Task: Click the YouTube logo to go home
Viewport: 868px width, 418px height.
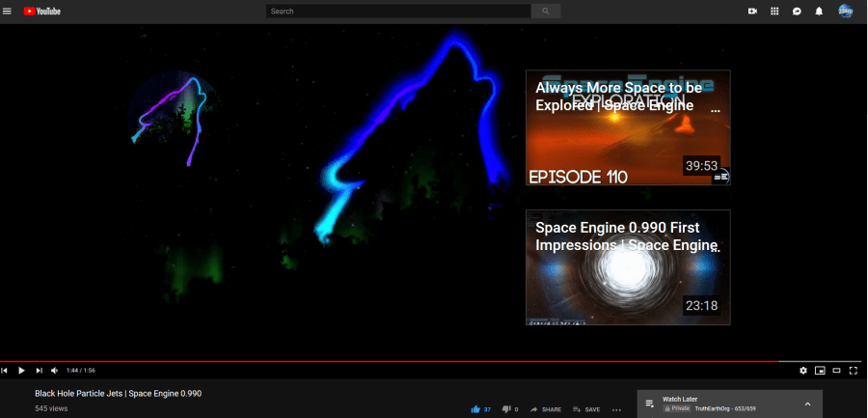Action: (42, 12)
